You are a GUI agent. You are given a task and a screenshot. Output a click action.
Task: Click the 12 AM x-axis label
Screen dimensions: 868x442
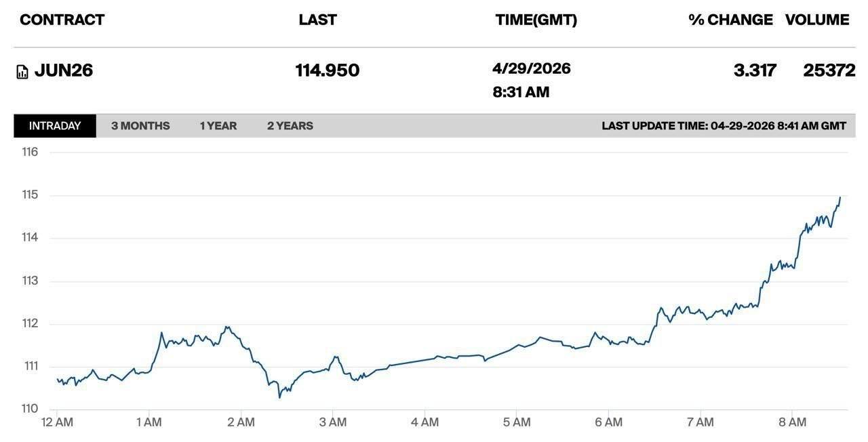(x=57, y=422)
